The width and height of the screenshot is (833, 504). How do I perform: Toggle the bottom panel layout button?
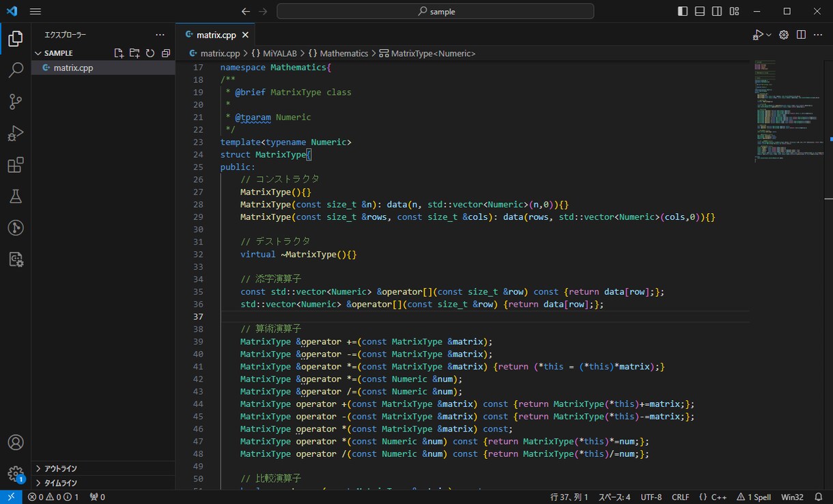(x=700, y=11)
